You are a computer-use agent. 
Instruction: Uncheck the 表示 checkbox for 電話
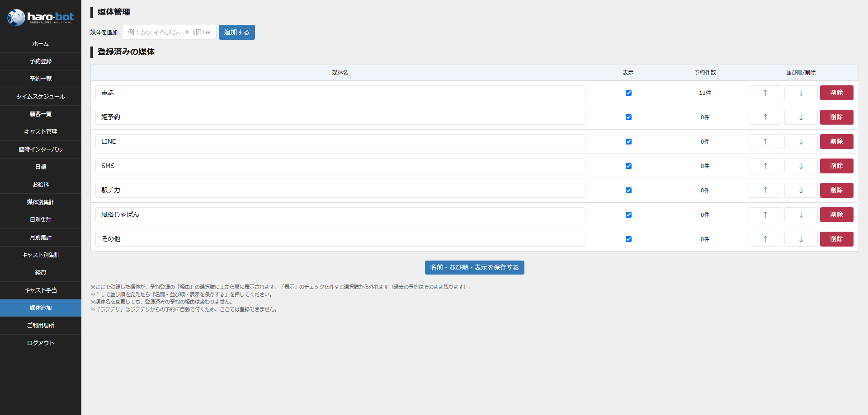click(x=628, y=93)
